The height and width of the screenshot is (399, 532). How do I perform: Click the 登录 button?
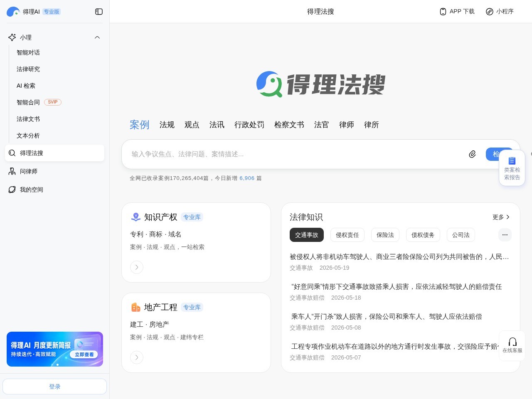pos(55,387)
